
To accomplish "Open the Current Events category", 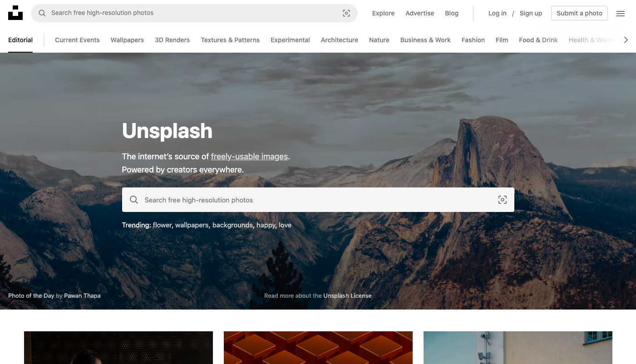I will click(77, 40).
